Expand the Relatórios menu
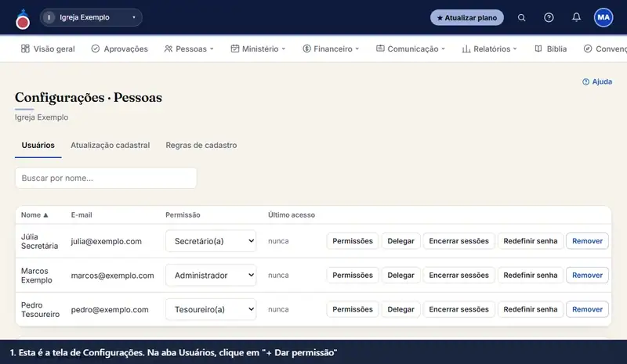This screenshot has height=364, width=627. [489, 49]
